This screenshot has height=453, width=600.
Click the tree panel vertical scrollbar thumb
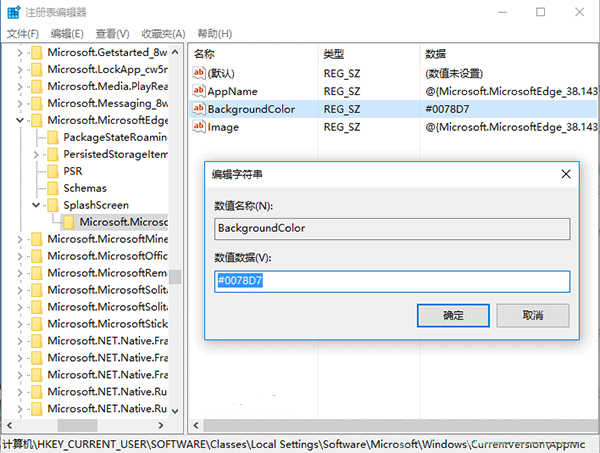click(175, 276)
